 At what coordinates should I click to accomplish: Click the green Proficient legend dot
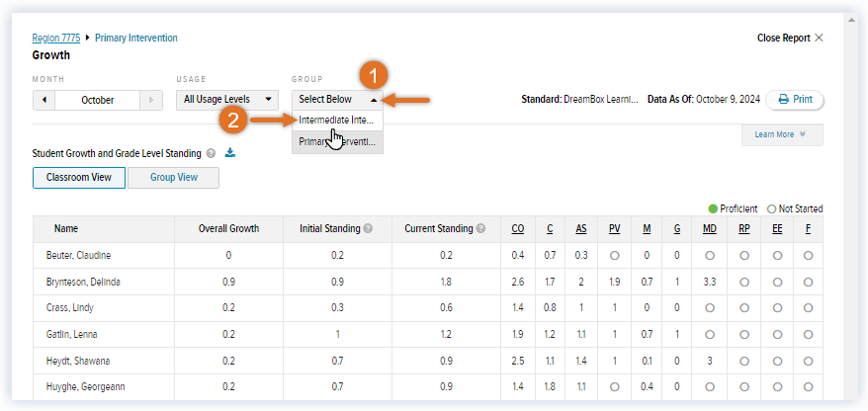713,208
